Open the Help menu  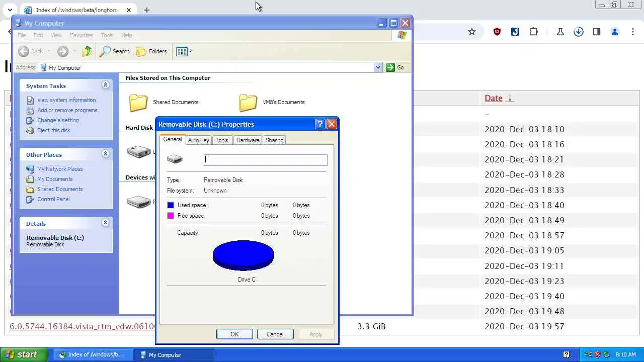coord(126,35)
